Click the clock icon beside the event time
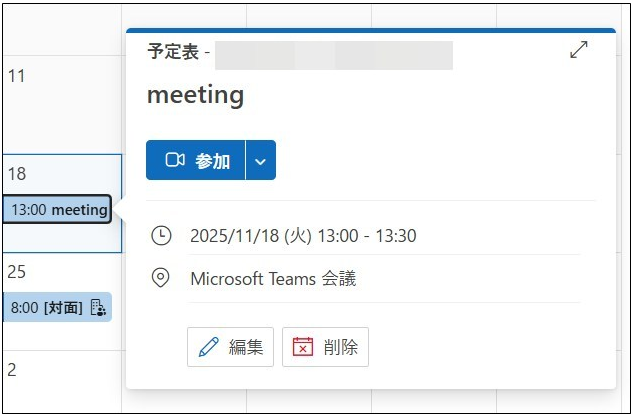633x416 pixels. click(161, 236)
